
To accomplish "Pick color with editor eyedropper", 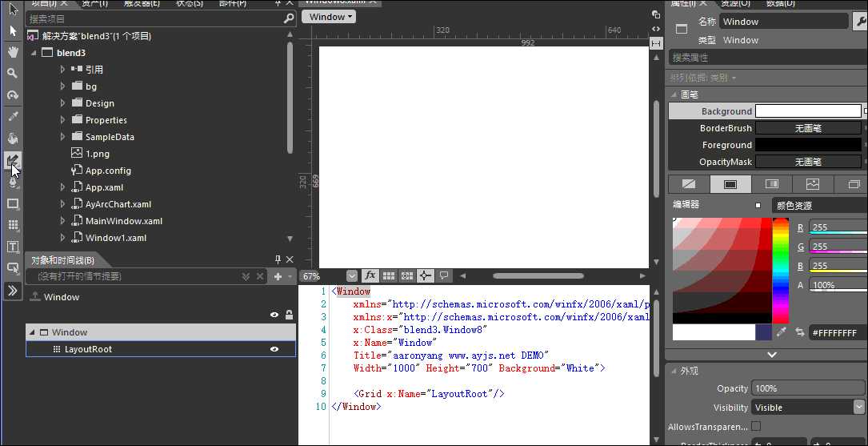I will click(x=781, y=331).
